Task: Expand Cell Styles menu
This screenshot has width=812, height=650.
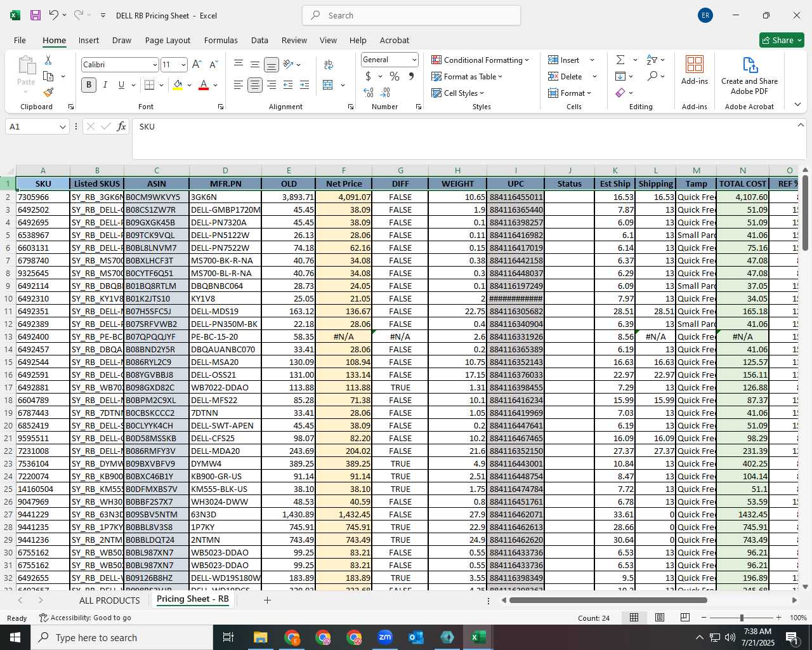Action: pyautogui.click(x=457, y=93)
